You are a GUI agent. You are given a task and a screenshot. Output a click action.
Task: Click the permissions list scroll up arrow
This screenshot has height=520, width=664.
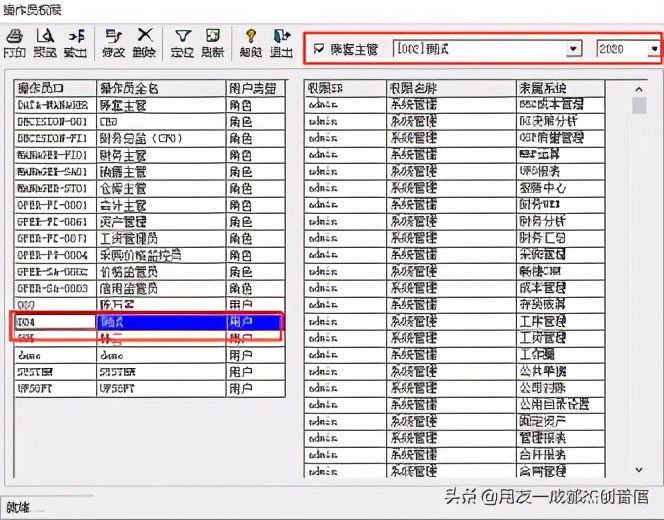639,89
